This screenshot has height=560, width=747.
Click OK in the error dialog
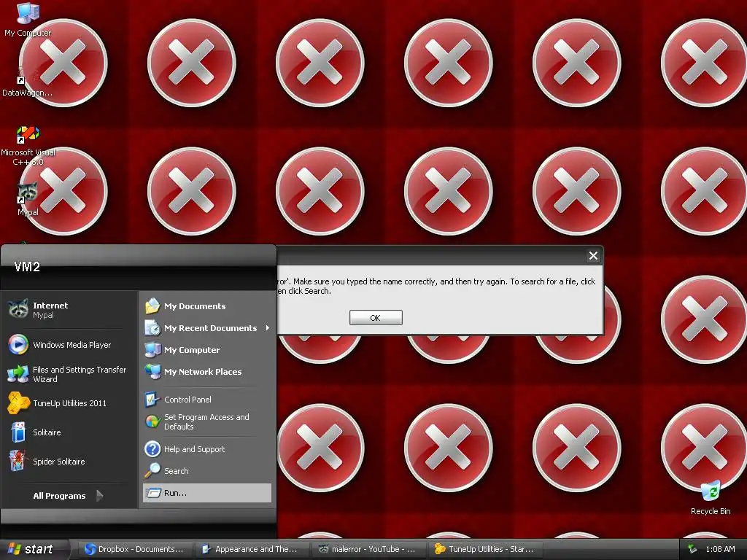376,318
